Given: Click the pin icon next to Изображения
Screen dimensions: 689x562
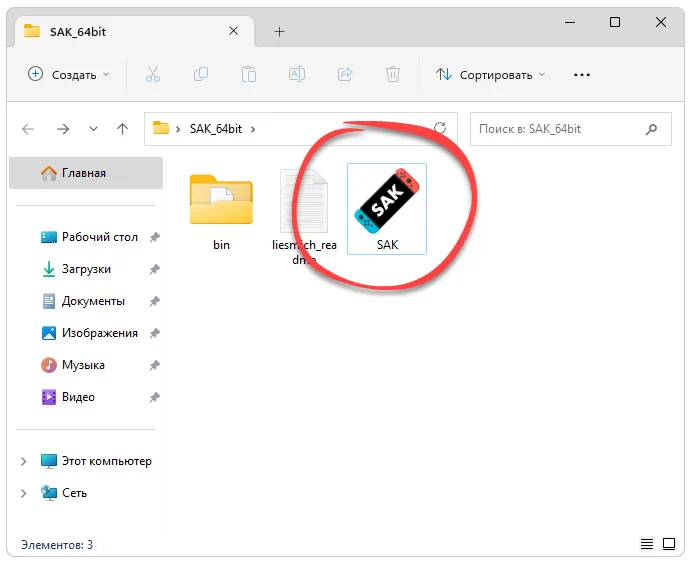Looking at the screenshot, I should coord(154,334).
